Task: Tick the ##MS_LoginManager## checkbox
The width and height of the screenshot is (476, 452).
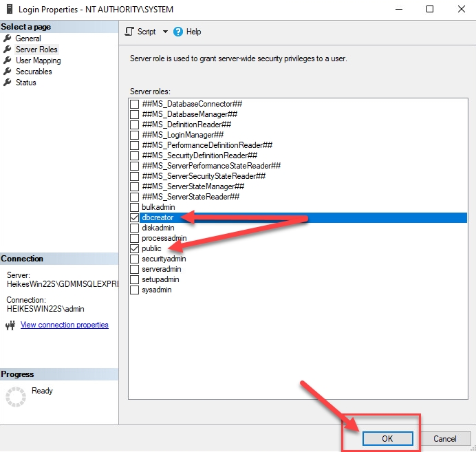Action: coord(135,135)
